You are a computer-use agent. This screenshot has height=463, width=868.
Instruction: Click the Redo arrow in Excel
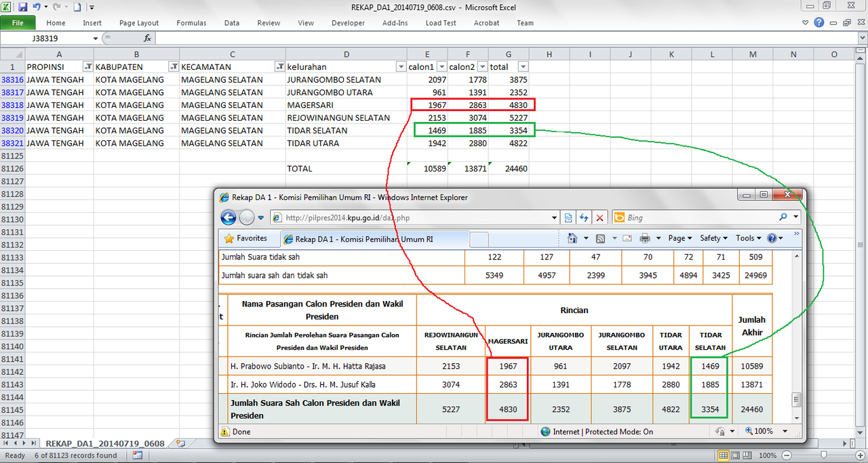57,7
